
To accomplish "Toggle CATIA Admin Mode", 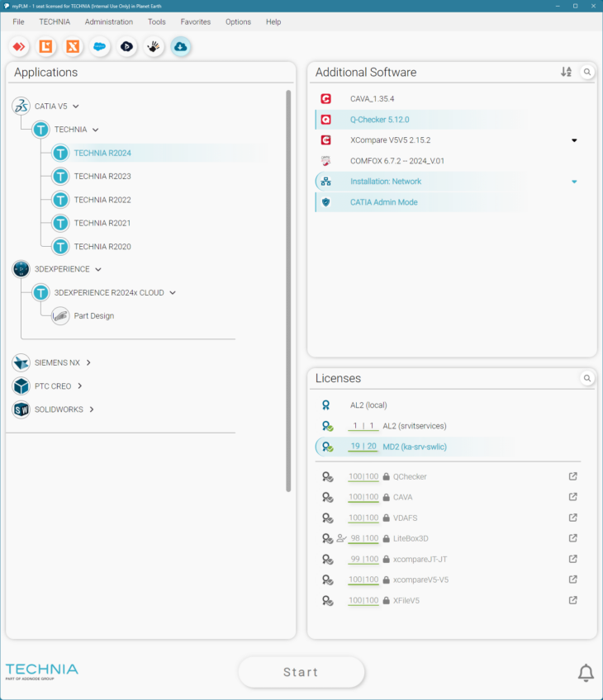I will [x=448, y=202].
